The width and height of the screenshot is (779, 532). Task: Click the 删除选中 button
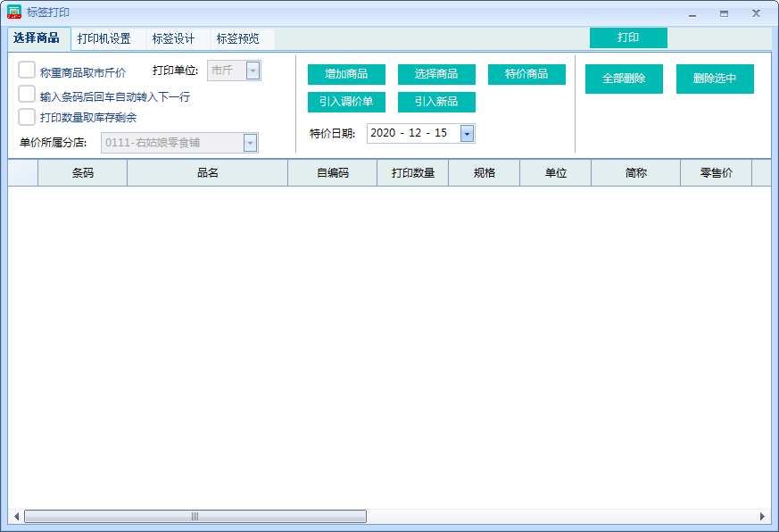(x=715, y=79)
